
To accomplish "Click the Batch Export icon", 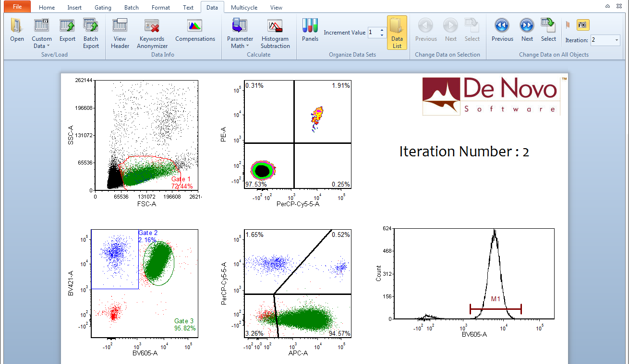I will (x=91, y=33).
